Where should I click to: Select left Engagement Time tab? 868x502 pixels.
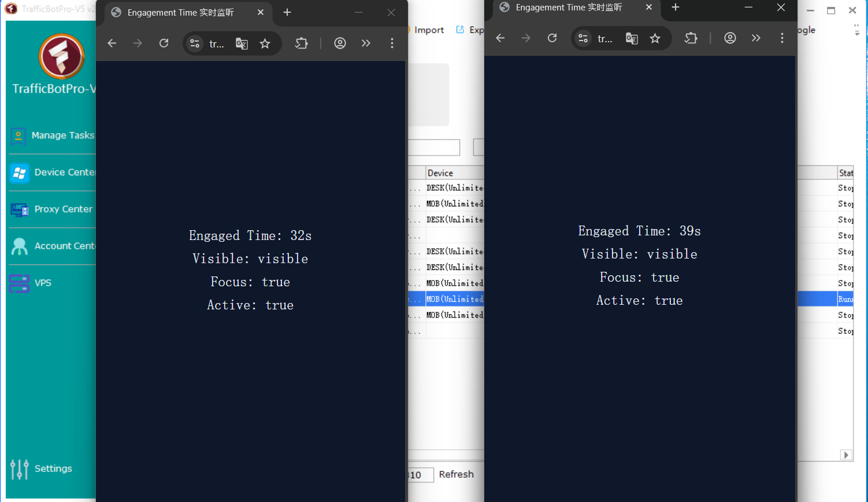click(180, 13)
